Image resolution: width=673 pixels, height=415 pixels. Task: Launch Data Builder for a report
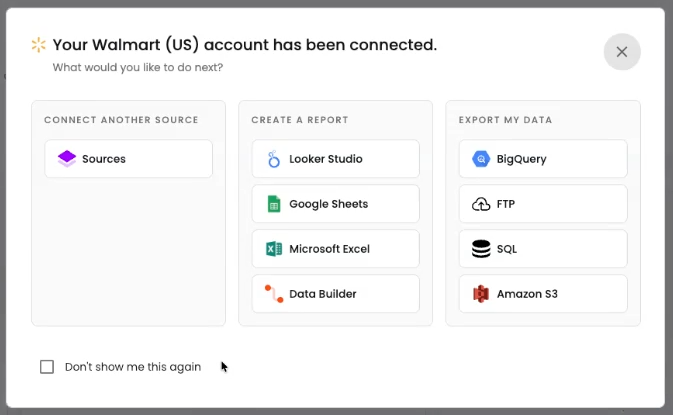click(335, 294)
